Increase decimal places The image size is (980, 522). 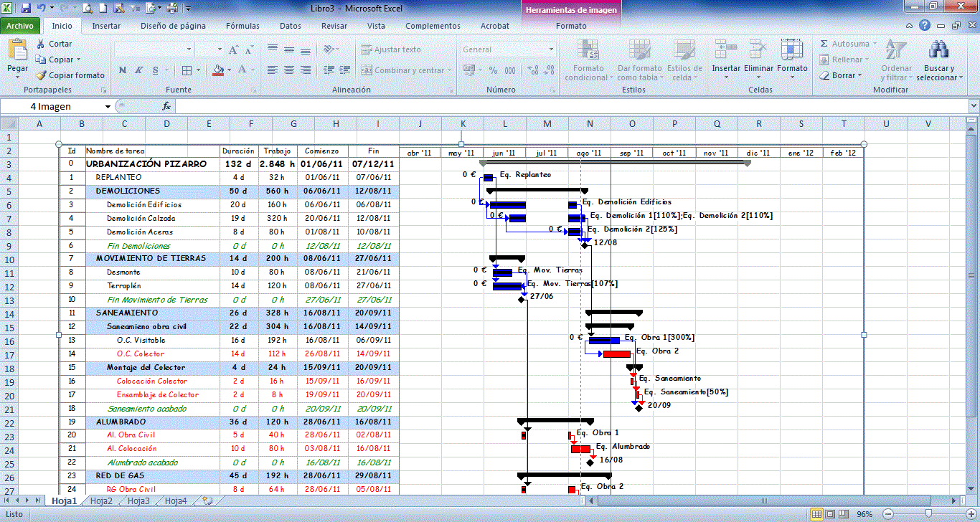coord(533,70)
